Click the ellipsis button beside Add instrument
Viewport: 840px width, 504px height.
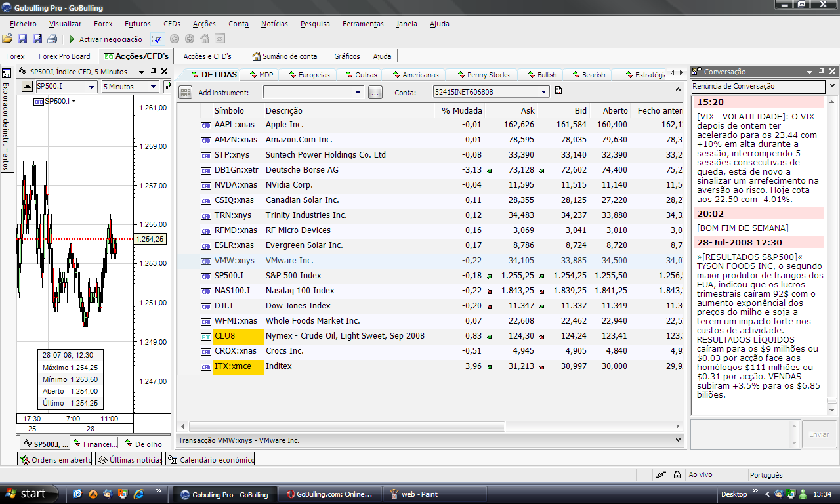pyautogui.click(x=375, y=93)
